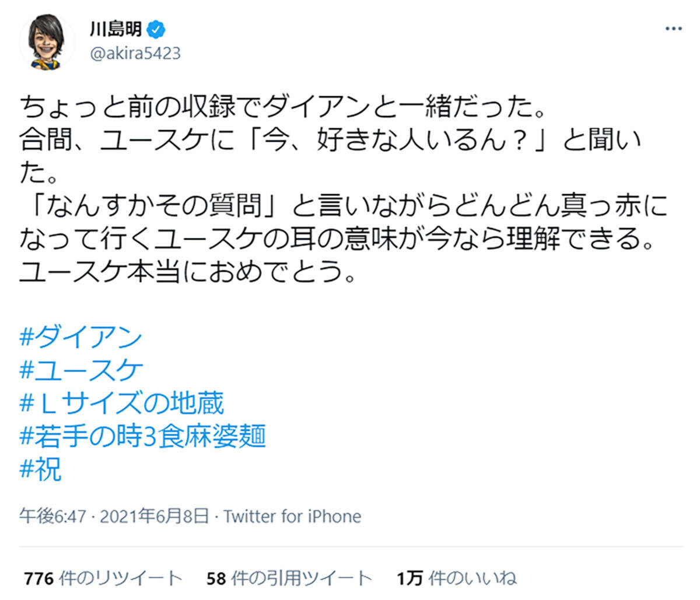Open the three-dot more options menu
This screenshot has height=600, width=700.
point(673,29)
